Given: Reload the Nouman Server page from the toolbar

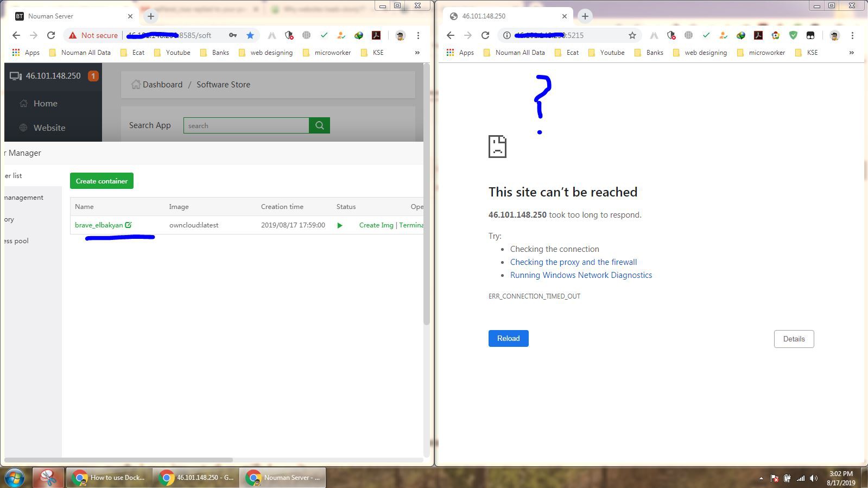Looking at the screenshot, I should [51, 35].
